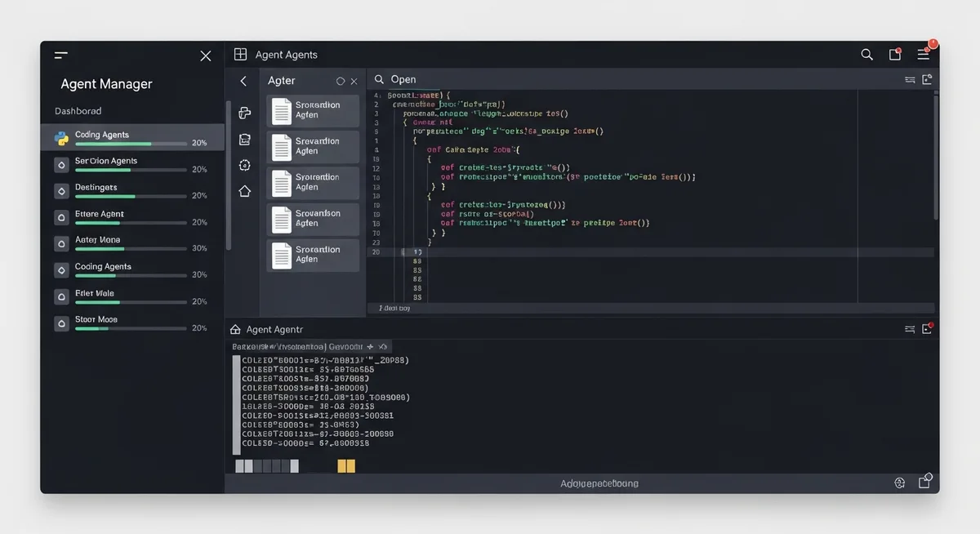Open the hamburger menu at top right
Image resolution: width=980 pixels, height=534 pixels.
pyautogui.click(x=924, y=54)
